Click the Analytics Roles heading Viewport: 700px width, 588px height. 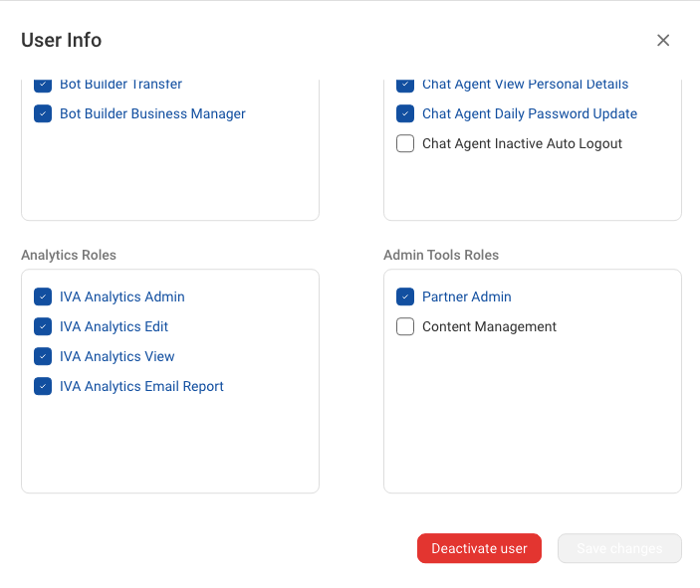(x=69, y=255)
